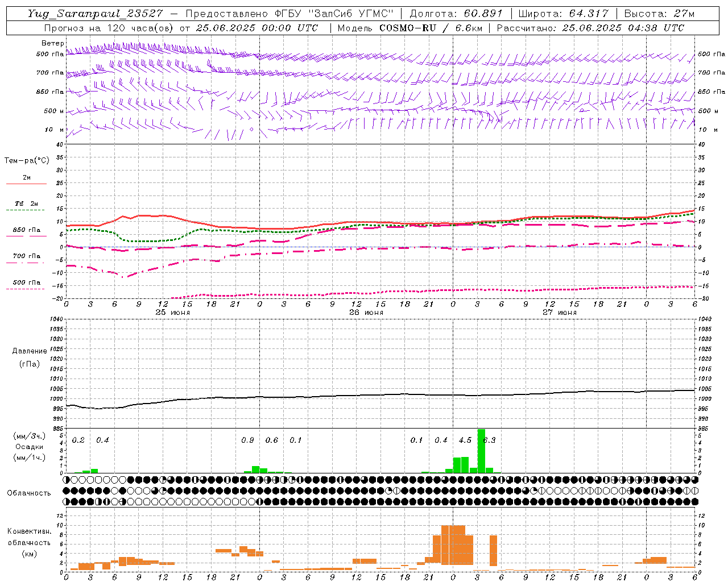Click the Ветер wind panel label

tap(53, 43)
